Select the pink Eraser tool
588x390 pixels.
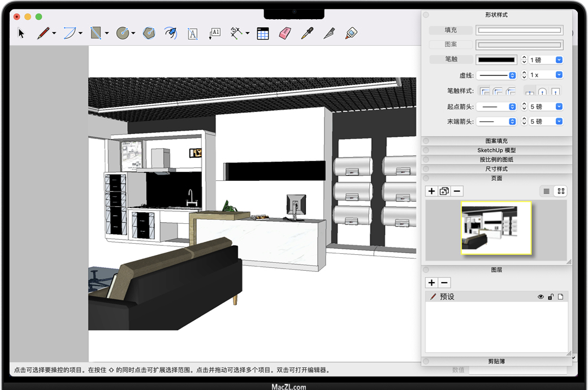pyautogui.click(x=284, y=33)
